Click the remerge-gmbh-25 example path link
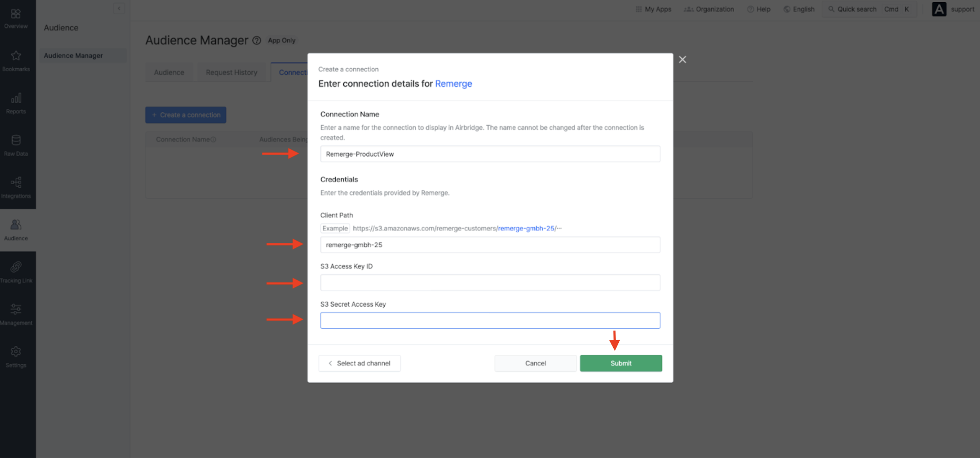980x458 pixels. point(526,228)
